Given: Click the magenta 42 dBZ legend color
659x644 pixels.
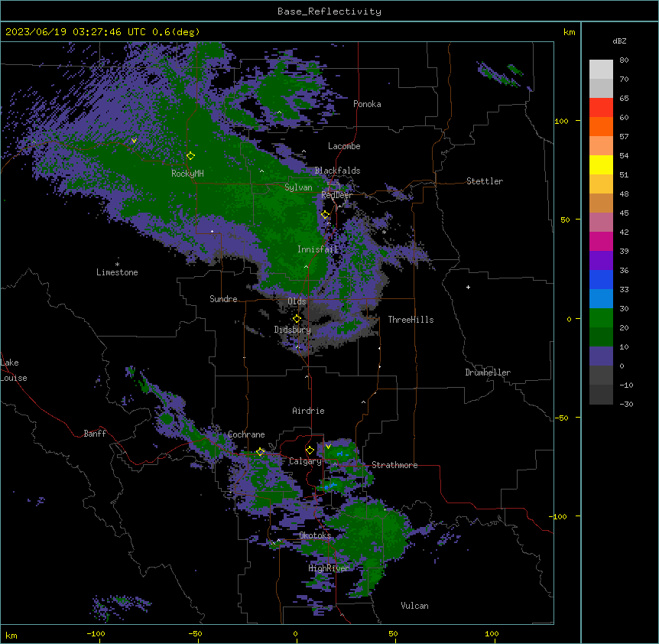Looking at the screenshot, I should click(x=601, y=241).
